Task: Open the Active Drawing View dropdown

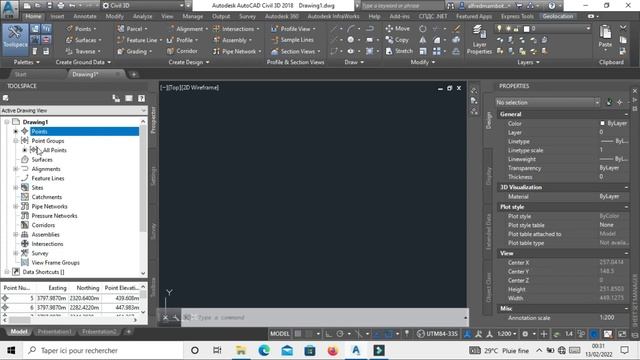Action: (x=73, y=111)
